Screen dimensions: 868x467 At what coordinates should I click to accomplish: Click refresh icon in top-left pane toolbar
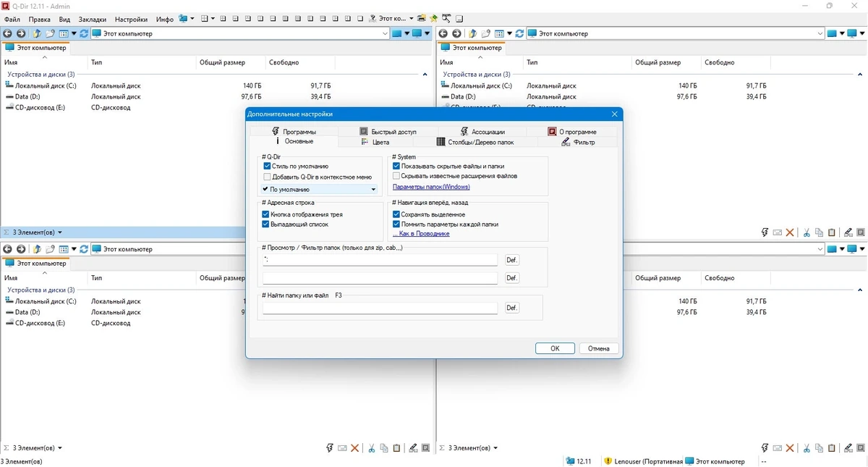pyautogui.click(x=84, y=33)
